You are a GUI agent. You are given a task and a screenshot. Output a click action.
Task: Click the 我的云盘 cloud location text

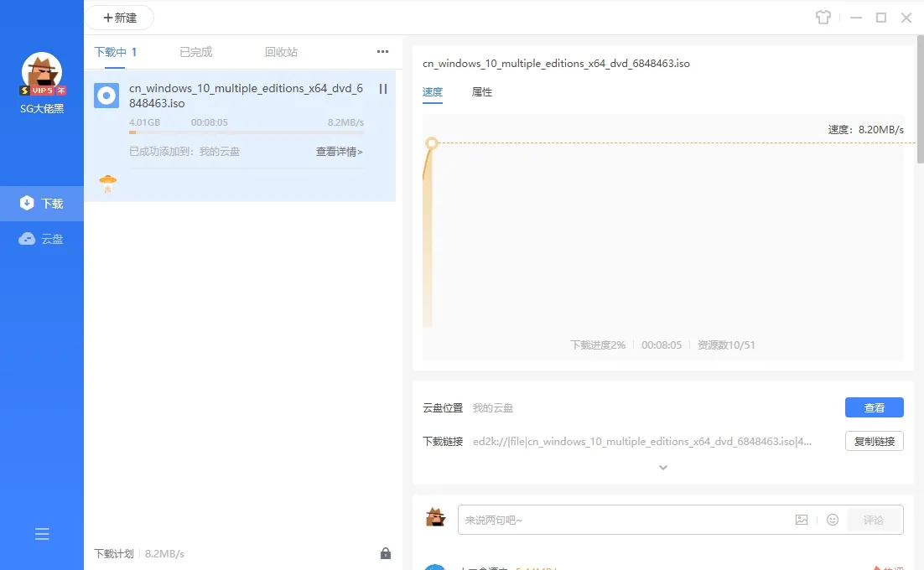point(493,407)
